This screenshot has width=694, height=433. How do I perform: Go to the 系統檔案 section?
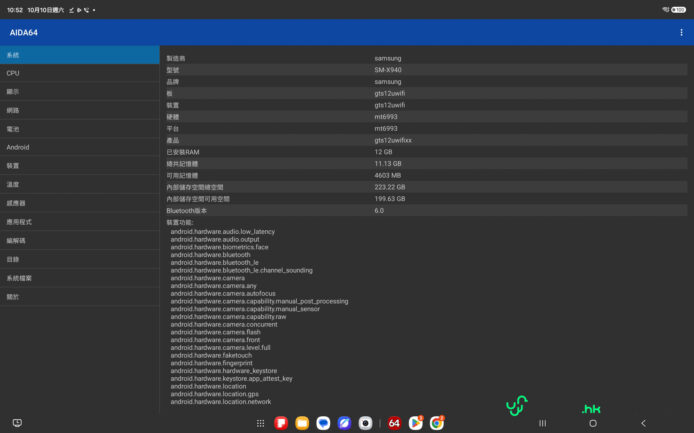[x=80, y=278]
